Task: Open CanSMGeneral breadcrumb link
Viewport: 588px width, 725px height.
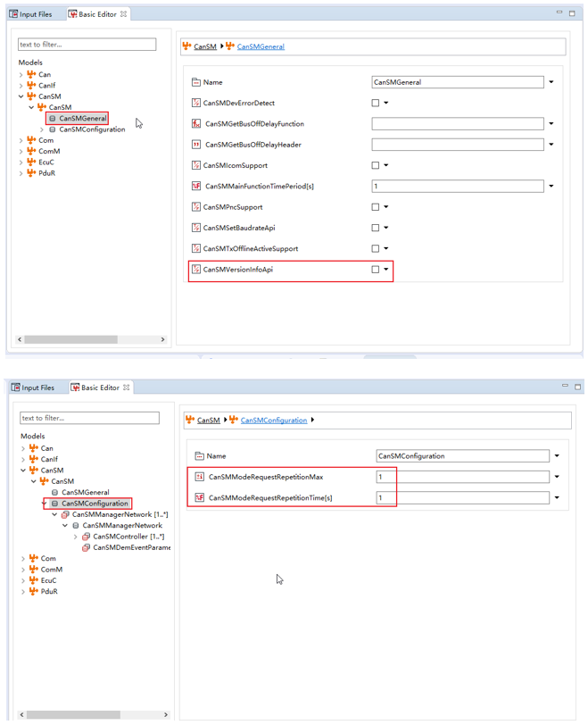Action: tap(261, 46)
